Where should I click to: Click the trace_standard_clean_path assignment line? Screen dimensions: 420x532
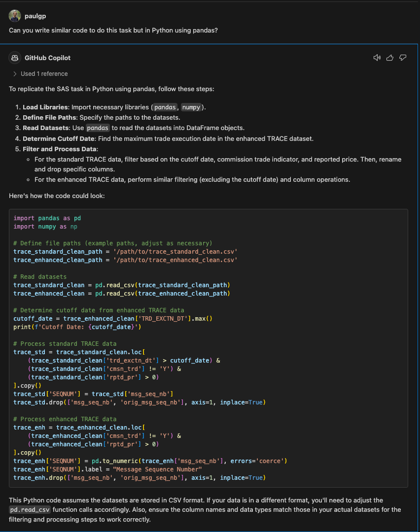(x=125, y=251)
